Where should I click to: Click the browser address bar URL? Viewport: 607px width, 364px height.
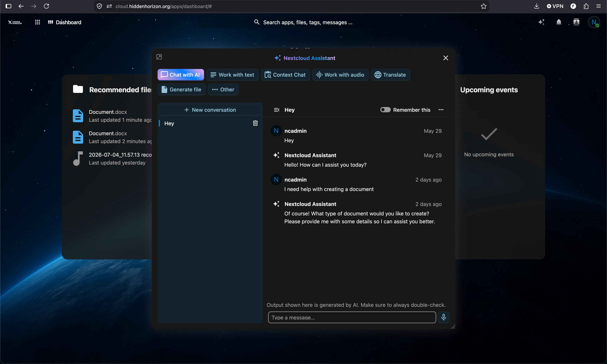[164, 6]
